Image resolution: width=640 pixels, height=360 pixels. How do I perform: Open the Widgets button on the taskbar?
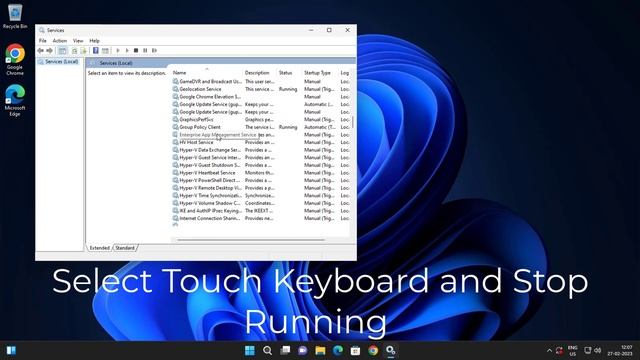11,350
